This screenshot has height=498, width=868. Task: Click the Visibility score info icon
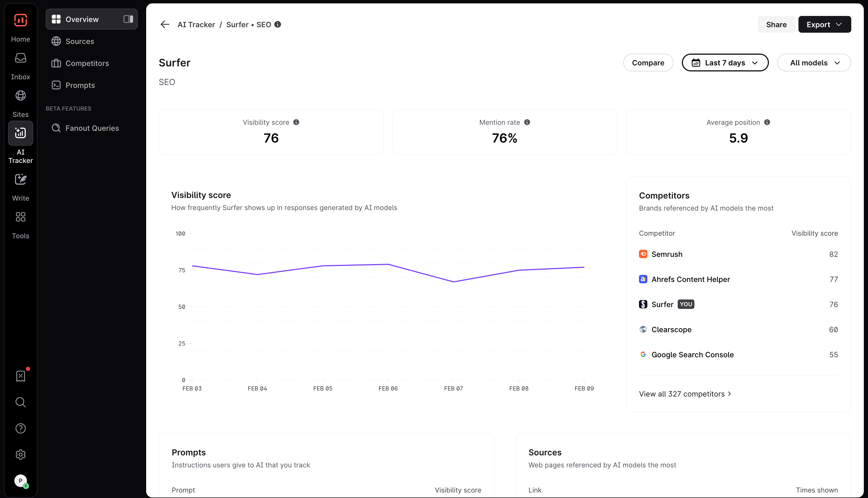tap(296, 122)
